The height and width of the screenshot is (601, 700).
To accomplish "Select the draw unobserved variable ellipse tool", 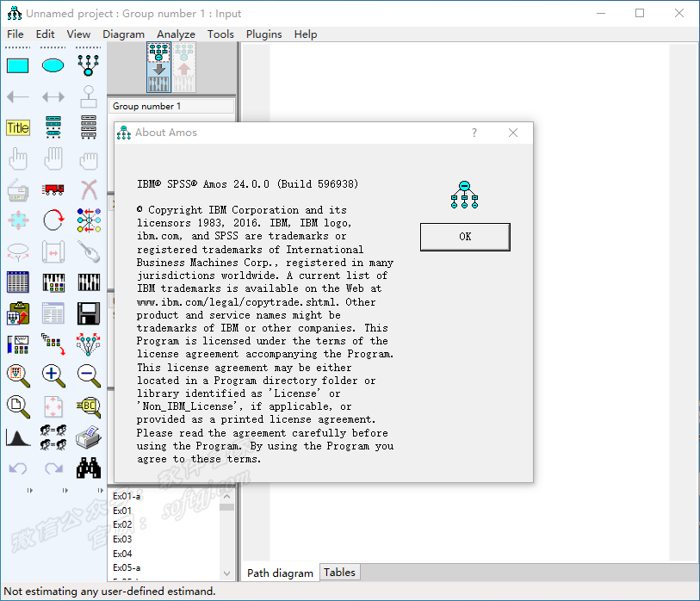I will [53, 66].
